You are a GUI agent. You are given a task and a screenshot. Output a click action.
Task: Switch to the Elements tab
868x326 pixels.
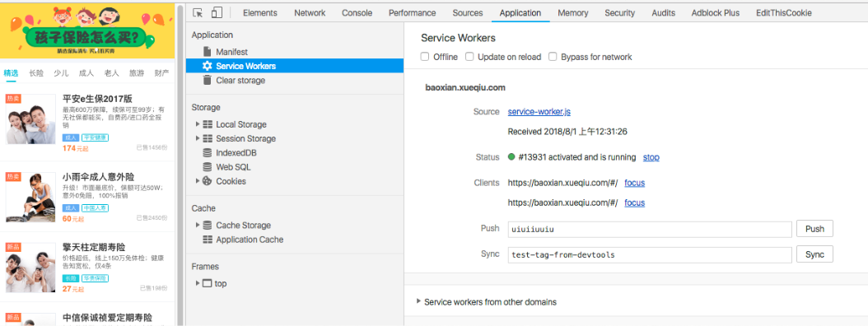click(260, 12)
